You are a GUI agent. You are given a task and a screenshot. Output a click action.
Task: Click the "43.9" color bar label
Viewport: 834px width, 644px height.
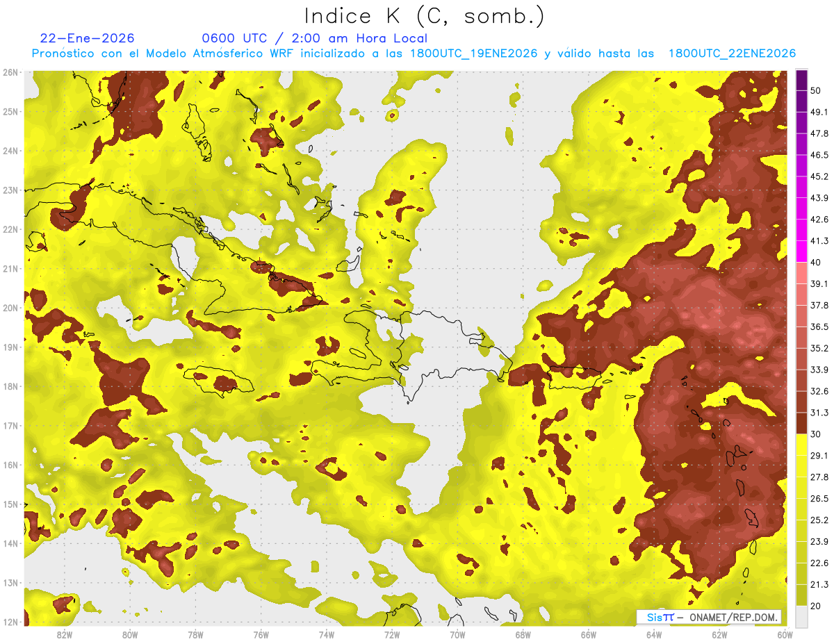pos(819,198)
